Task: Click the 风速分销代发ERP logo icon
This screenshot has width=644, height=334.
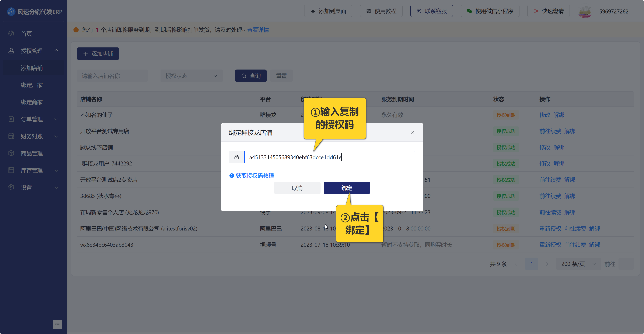Action: tap(11, 12)
